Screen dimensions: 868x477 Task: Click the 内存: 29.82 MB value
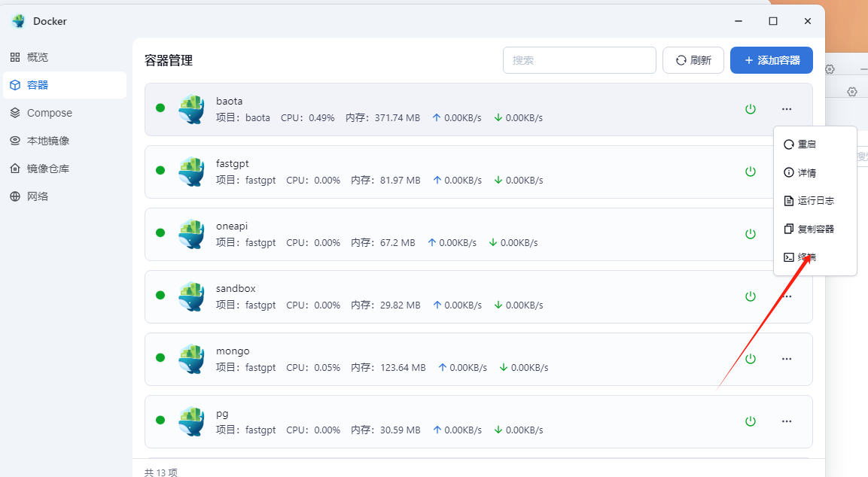[386, 305]
